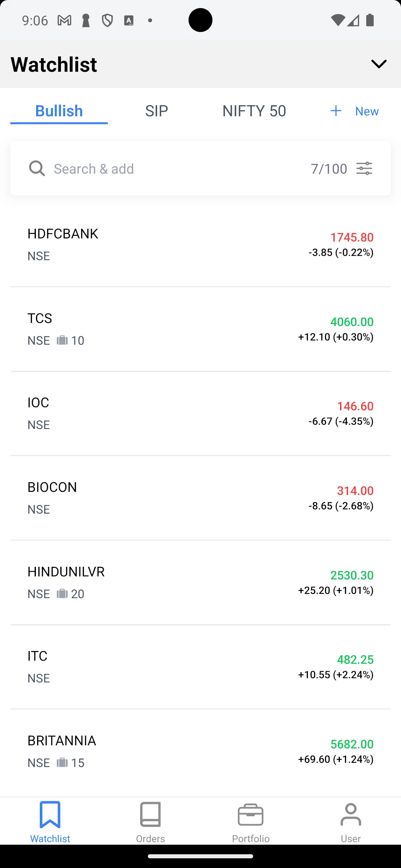Tap the search magnifier icon
Viewport: 401px width, 868px height.
(37, 168)
